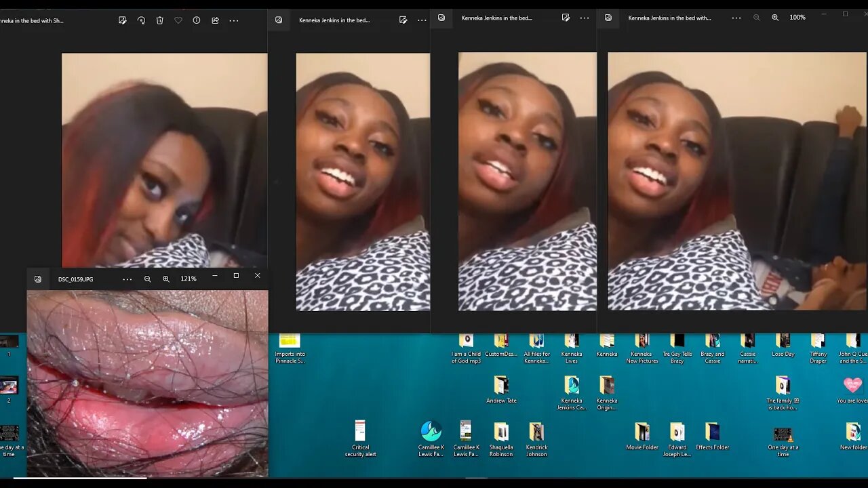Open the round blue Camillee K Lewis Fa... shortcut
Image resolution: width=868 pixels, height=488 pixels.
431,439
